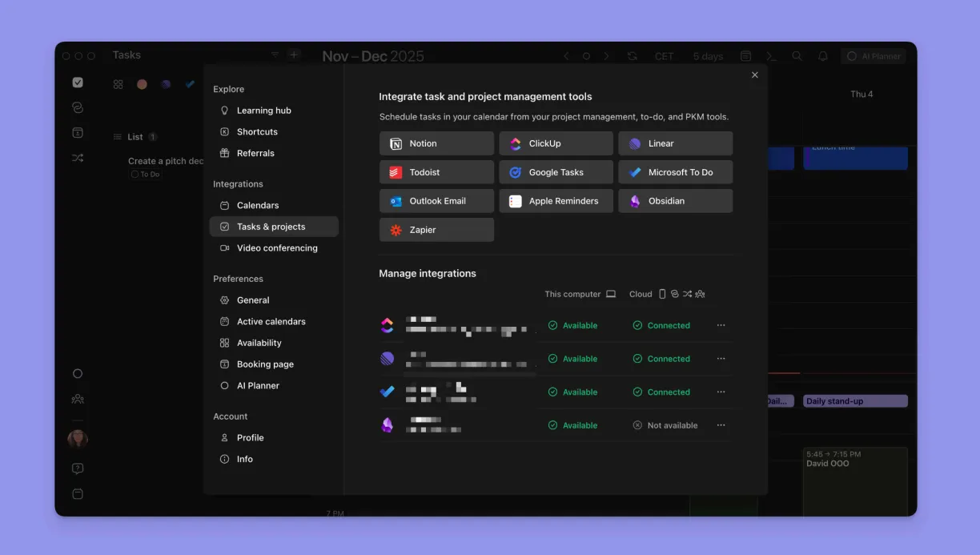
Task: Show all task sources grid icon
Action: [x=118, y=84]
